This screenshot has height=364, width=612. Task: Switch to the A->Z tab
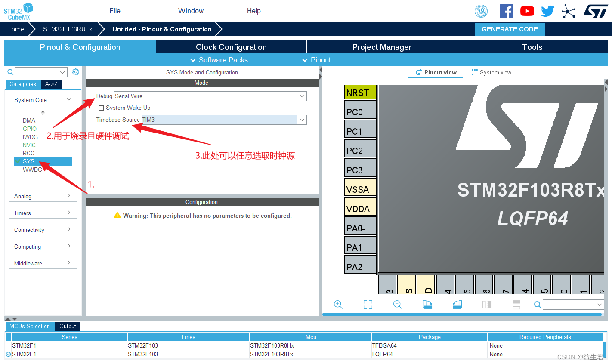pos(52,84)
